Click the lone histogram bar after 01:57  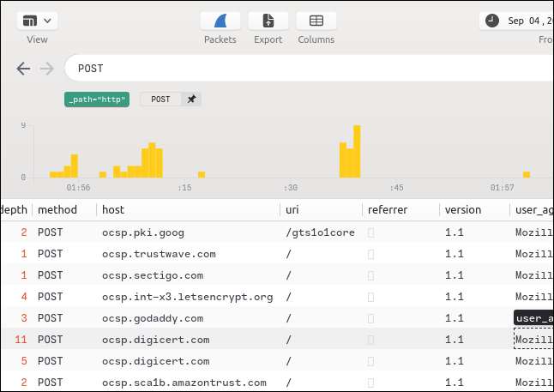pos(527,175)
